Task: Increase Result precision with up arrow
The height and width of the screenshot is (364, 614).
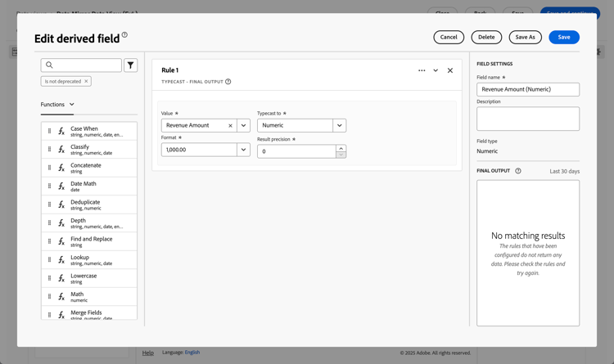Action: [x=341, y=148]
